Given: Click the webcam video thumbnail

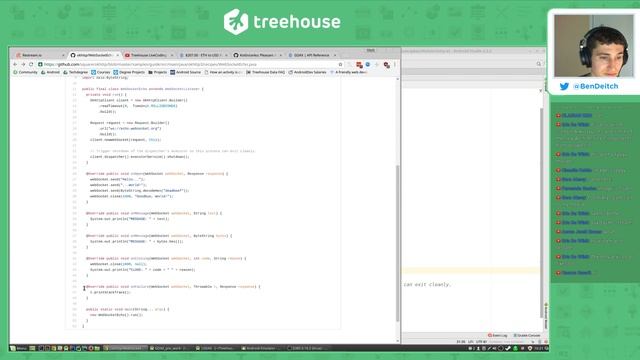Looking at the screenshot, I should pos(593,46).
